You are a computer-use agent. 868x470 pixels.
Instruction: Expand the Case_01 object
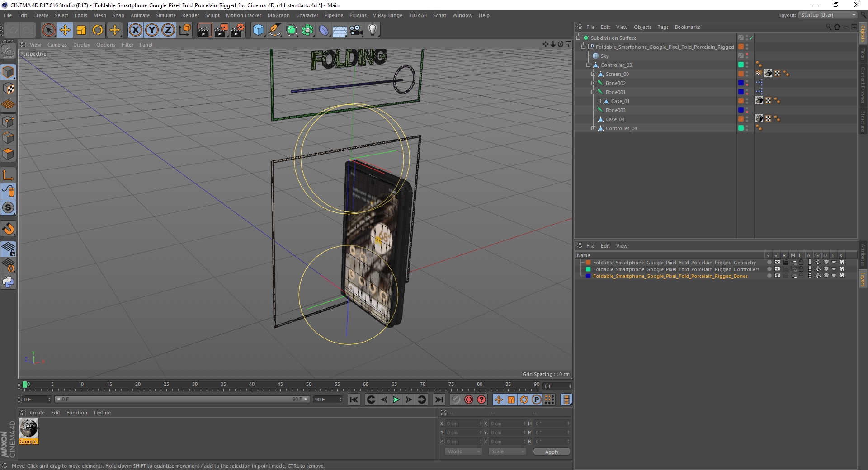tap(599, 101)
